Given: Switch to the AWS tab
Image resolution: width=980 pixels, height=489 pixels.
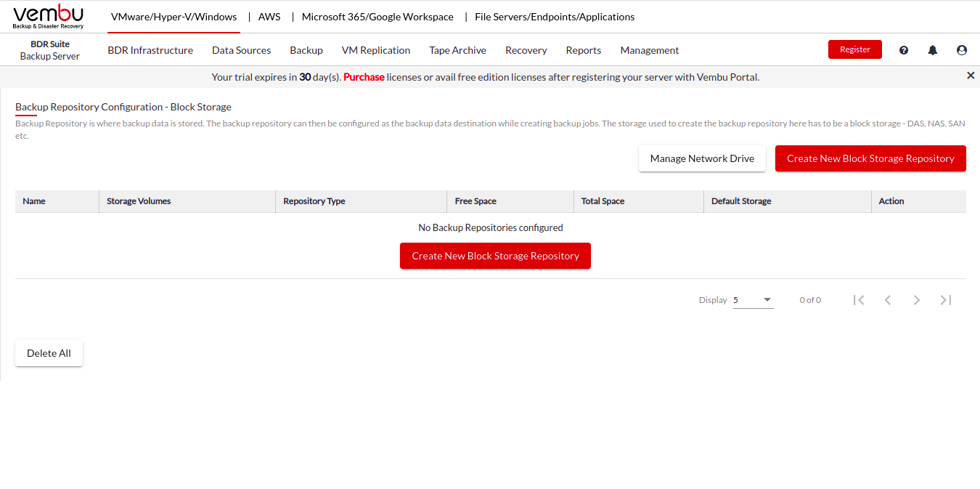Looking at the screenshot, I should point(269,17).
